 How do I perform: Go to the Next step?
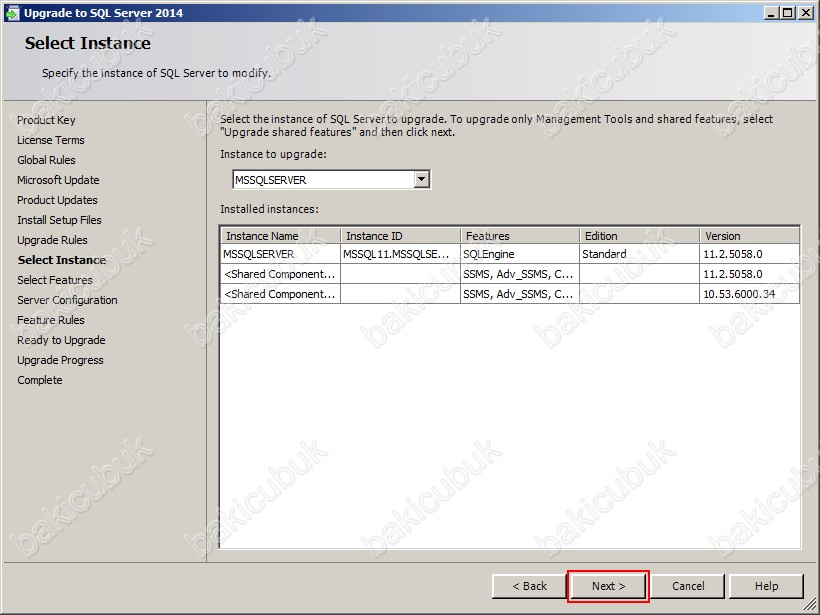[608, 586]
